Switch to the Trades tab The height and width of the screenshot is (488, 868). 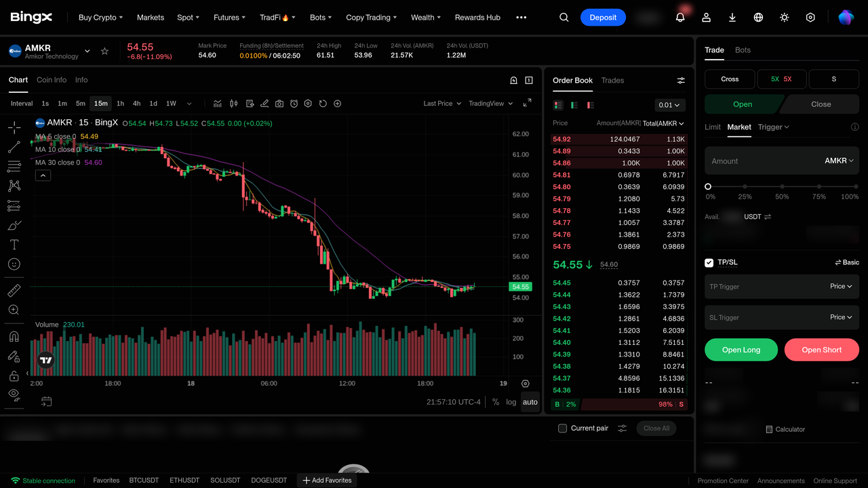(x=612, y=81)
